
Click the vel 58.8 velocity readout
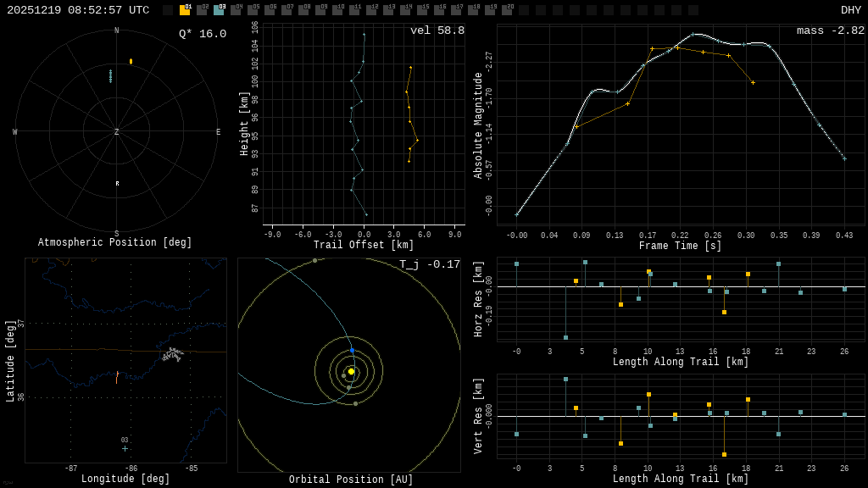tap(437, 30)
